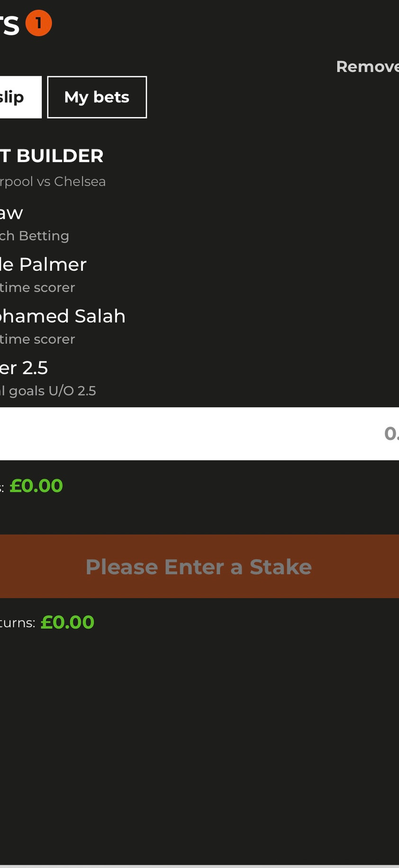This screenshot has height=868, width=399.
Task: Select the Mohamed Salah selection
Action: tap(62, 316)
